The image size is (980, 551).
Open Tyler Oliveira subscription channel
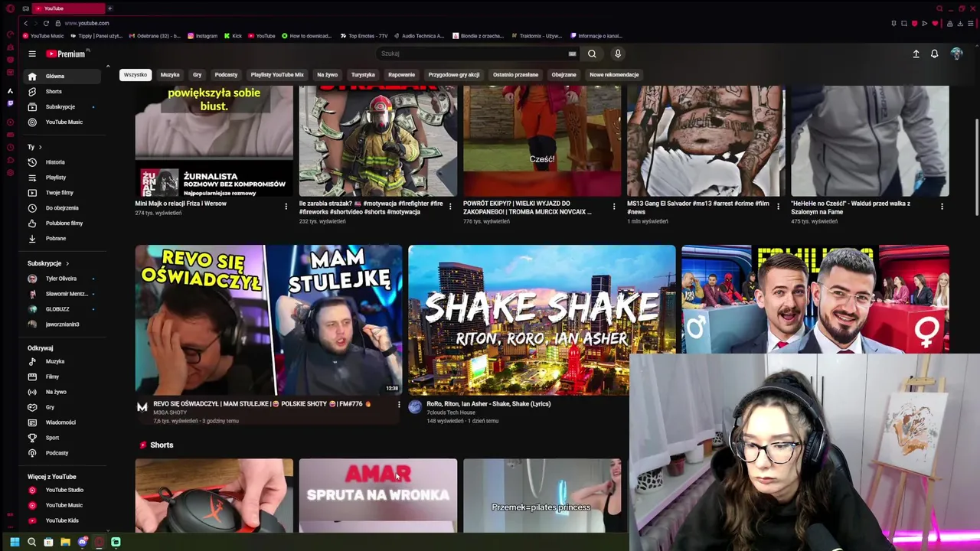(x=63, y=279)
